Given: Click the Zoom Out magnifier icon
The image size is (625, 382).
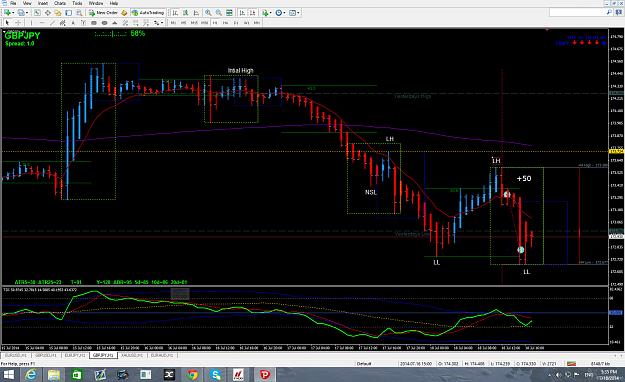Looking at the screenshot, I should 218,13.
